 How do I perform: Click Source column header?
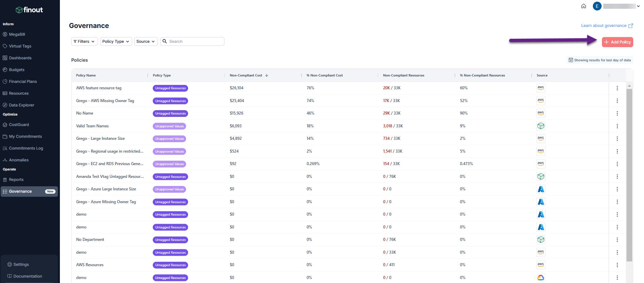tap(542, 75)
